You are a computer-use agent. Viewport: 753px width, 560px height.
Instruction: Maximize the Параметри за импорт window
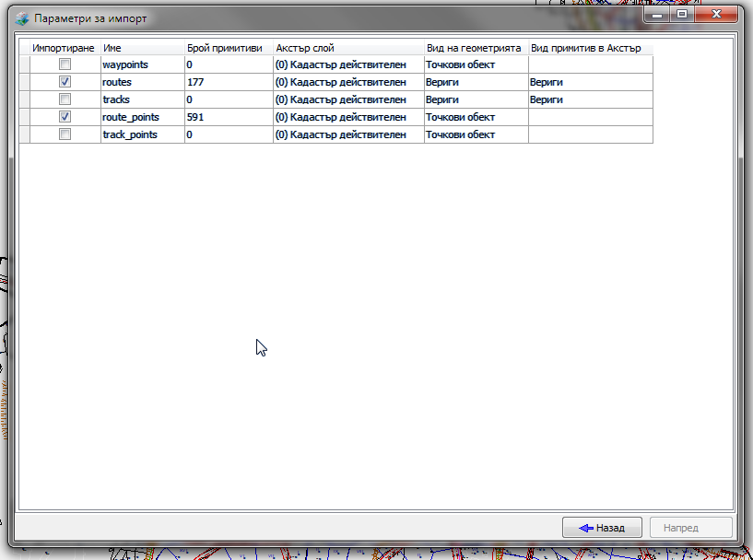pos(682,15)
